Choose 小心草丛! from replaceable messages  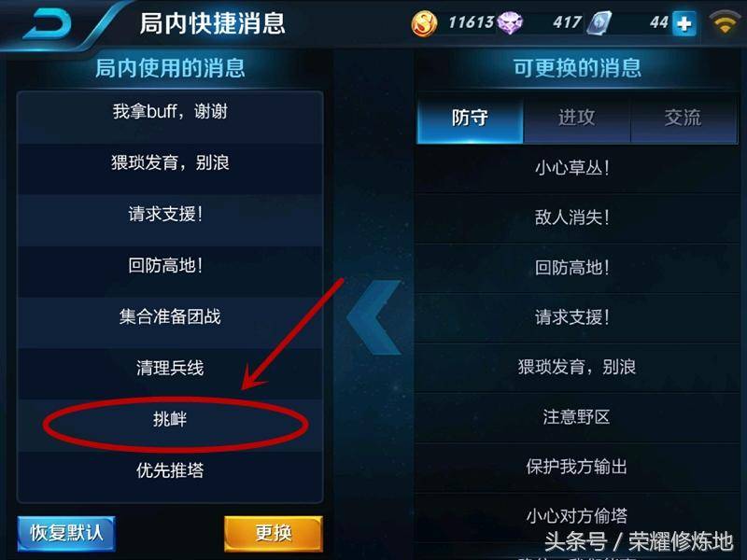pos(576,168)
